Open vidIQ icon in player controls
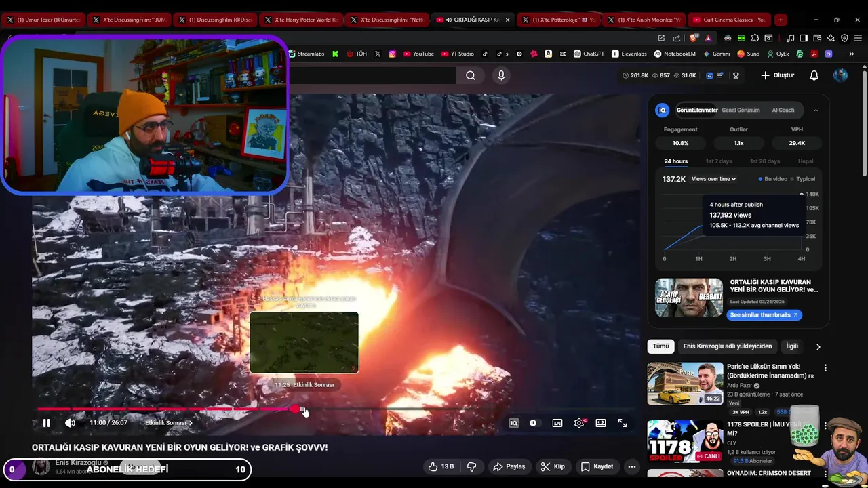This screenshot has height=488, width=868. 513,423
